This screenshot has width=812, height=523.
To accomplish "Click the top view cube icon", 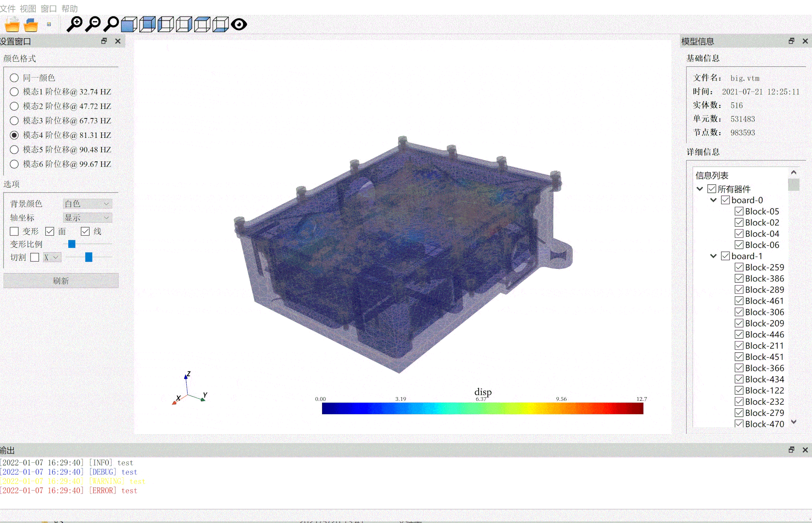I will tap(202, 25).
